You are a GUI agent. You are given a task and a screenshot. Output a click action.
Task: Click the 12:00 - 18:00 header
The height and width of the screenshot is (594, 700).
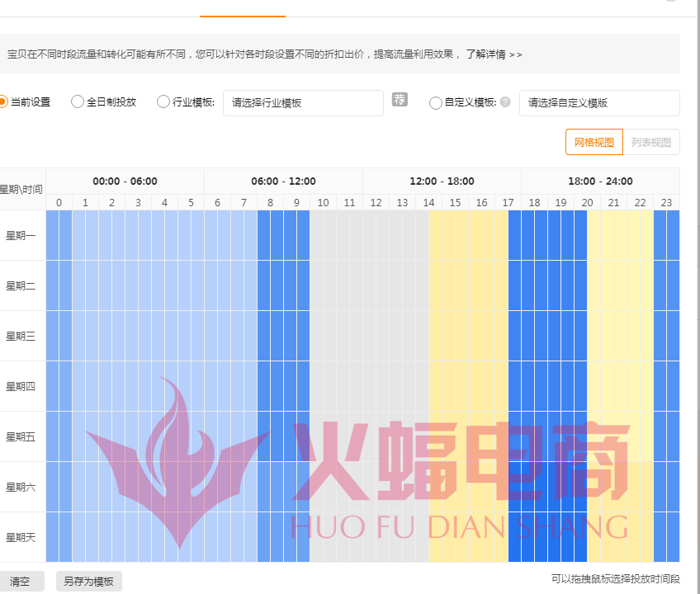click(x=442, y=181)
